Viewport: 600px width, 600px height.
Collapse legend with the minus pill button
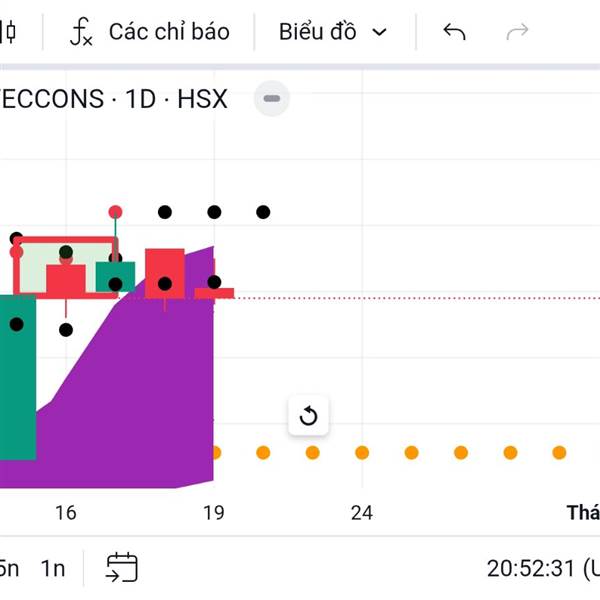click(272, 99)
